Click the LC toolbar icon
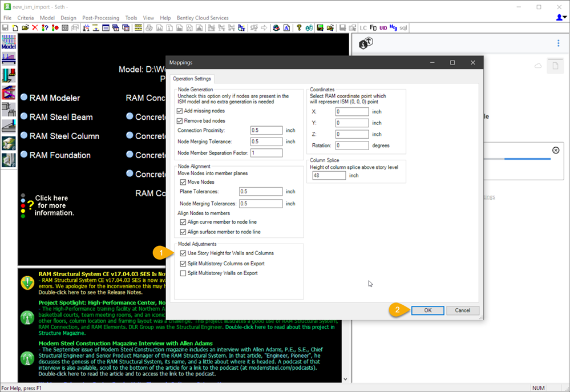The width and height of the screenshot is (570, 392). 363,27
